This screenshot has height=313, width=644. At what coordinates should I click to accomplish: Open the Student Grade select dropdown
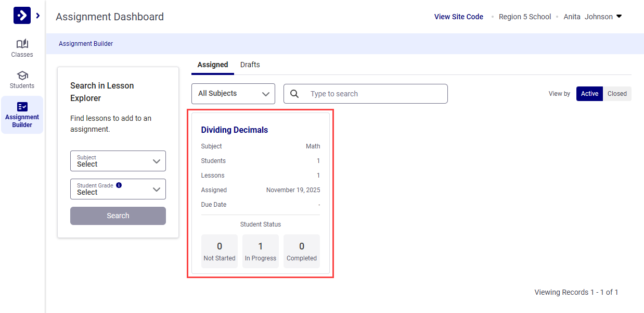(118, 189)
